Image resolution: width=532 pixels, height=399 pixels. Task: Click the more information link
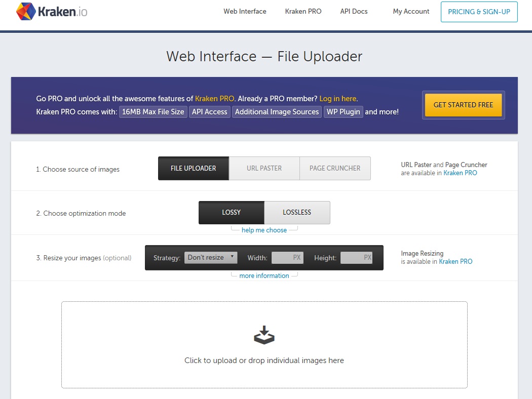point(264,276)
